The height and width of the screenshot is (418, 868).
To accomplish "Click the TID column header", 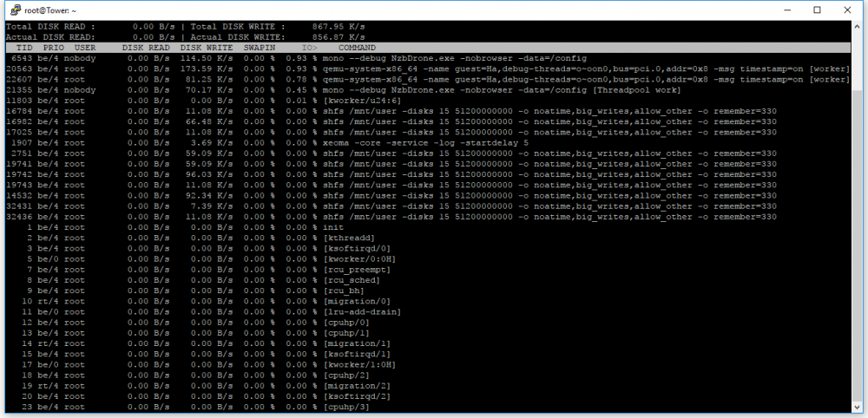I will click(25, 48).
